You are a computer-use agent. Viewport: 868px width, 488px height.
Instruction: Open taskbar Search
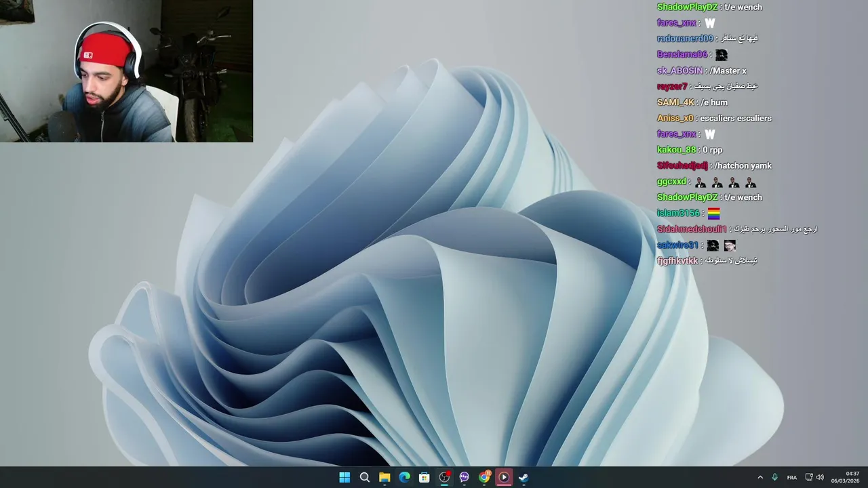[x=364, y=477]
